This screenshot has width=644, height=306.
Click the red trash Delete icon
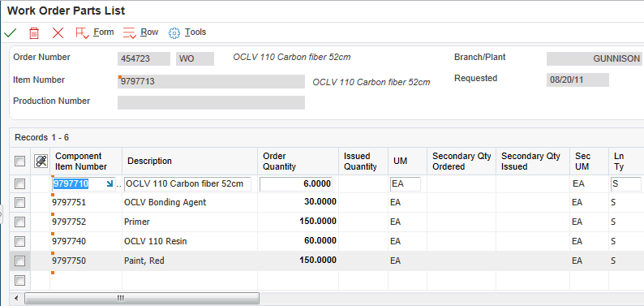click(x=34, y=32)
